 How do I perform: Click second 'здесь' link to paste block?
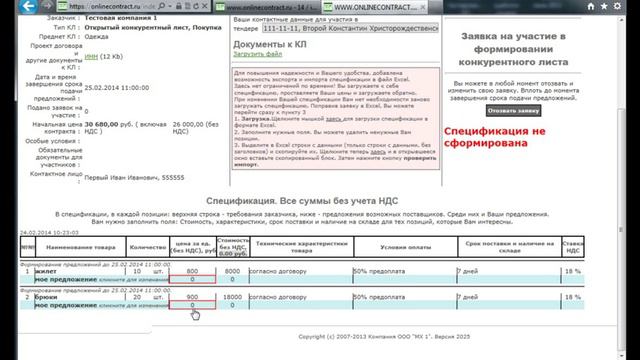[x=378, y=151]
